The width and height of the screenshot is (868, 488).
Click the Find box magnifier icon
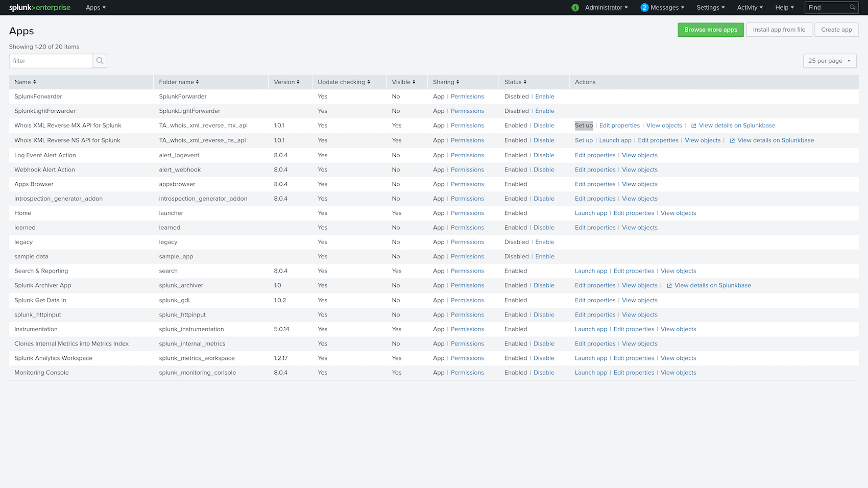852,8
